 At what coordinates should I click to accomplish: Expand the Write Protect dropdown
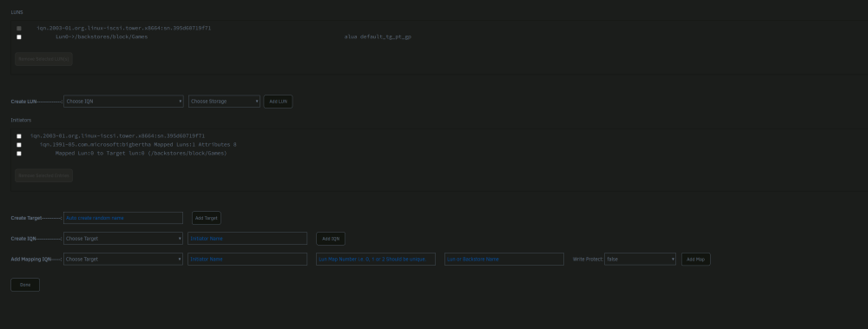tap(640, 260)
